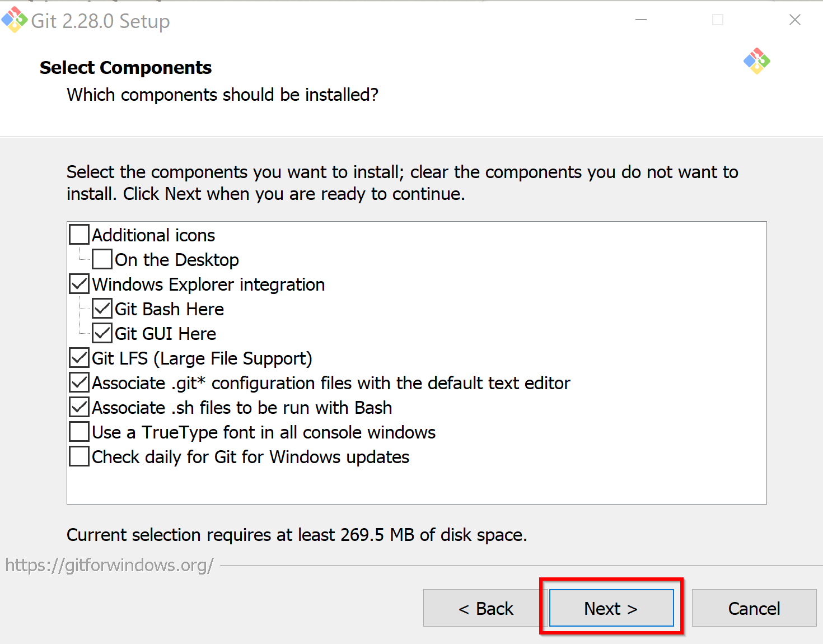Close the Git Setup window
This screenshot has width=823, height=644.
pyautogui.click(x=795, y=20)
